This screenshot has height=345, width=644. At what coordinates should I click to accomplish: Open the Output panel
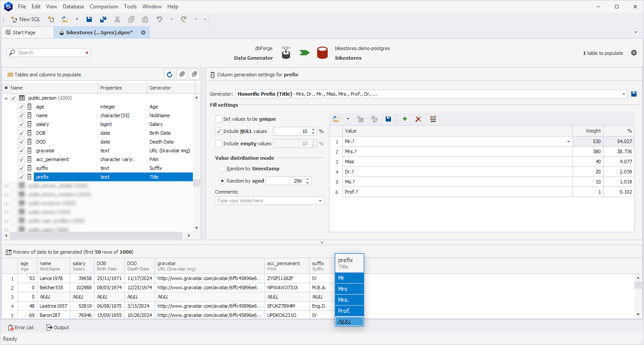[x=58, y=327]
